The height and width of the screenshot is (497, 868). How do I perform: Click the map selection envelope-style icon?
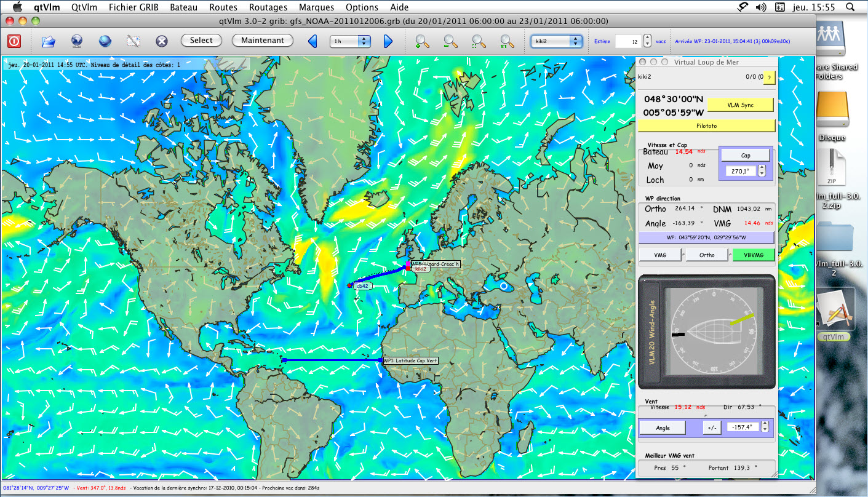tap(133, 41)
